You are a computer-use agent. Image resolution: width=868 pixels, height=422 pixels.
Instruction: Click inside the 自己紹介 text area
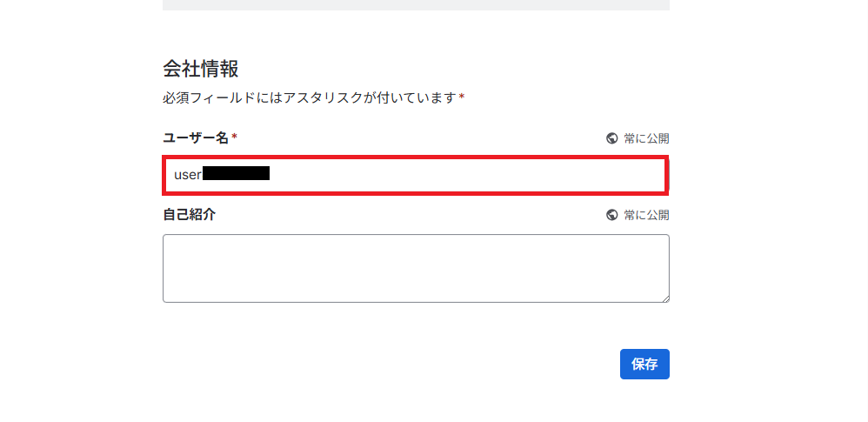(x=416, y=268)
